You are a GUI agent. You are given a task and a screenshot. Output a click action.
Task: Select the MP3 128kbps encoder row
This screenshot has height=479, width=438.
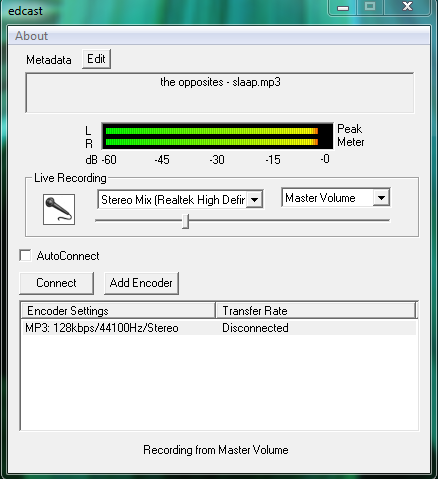218,328
